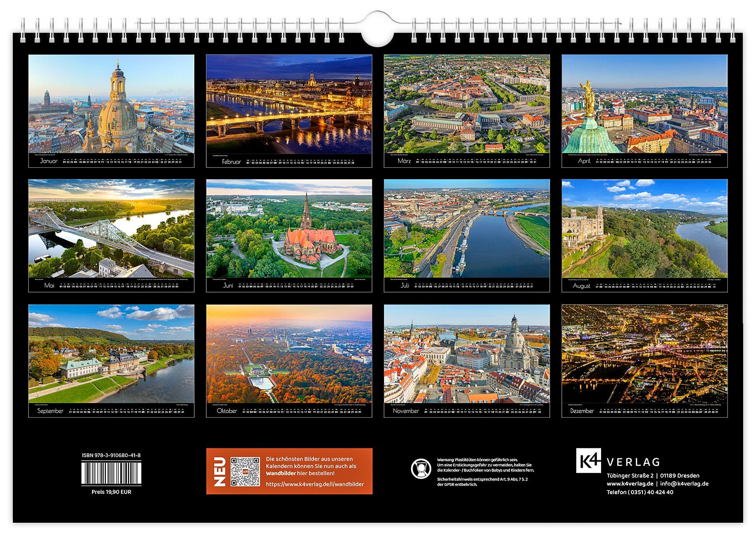Select date 24 in the Dezember date strip

(690, 412)
